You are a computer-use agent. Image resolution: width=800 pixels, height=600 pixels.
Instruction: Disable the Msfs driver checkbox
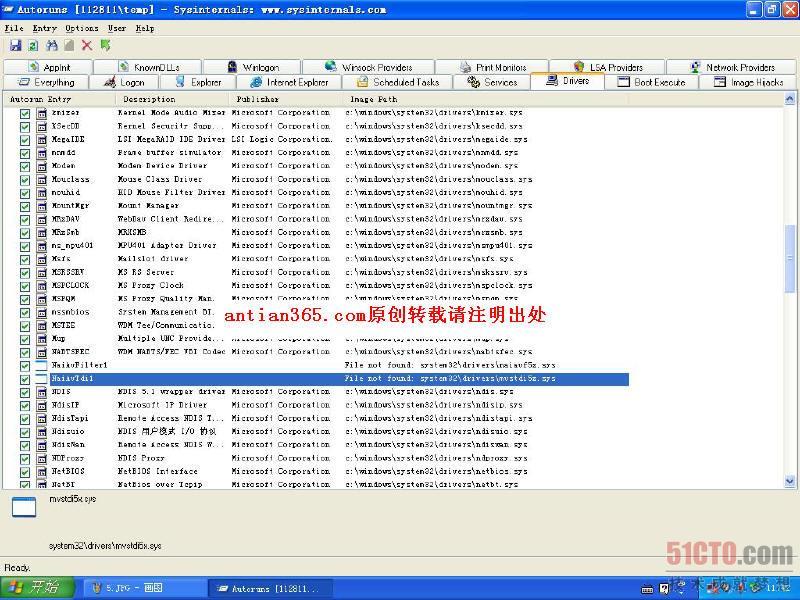coord(24,259)
